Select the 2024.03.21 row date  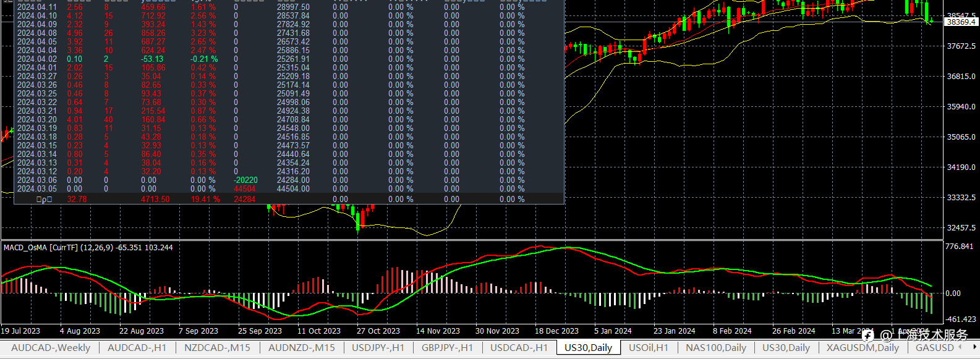[36, 111]
